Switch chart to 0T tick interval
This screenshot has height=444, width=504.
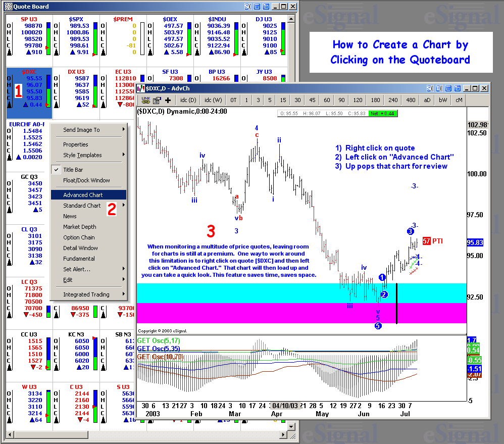[233, 100]
